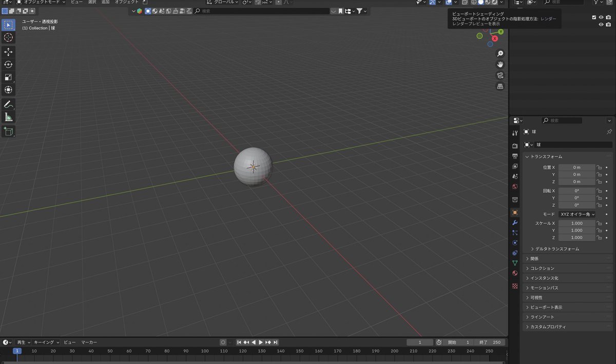This screenshot has width=616, height=364.
Task: Open the Particles properties tab
Action: 515,233
